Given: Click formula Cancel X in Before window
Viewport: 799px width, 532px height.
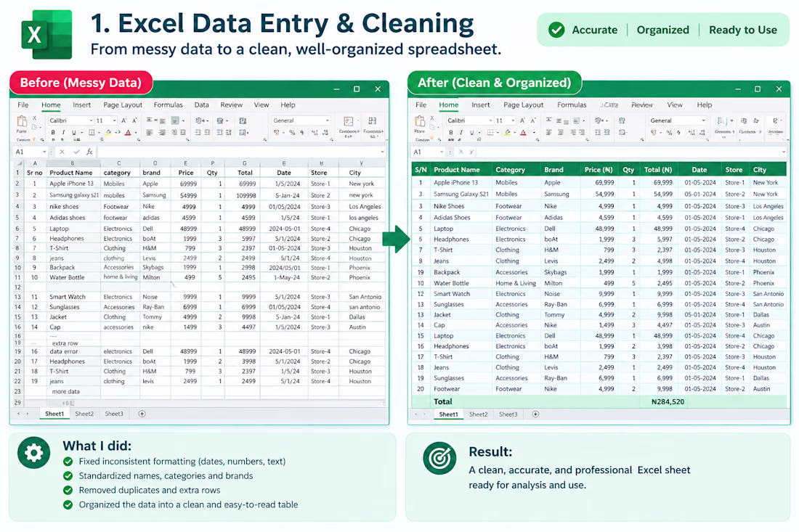Looking at the screenshot, I should (x=62, y=152).
